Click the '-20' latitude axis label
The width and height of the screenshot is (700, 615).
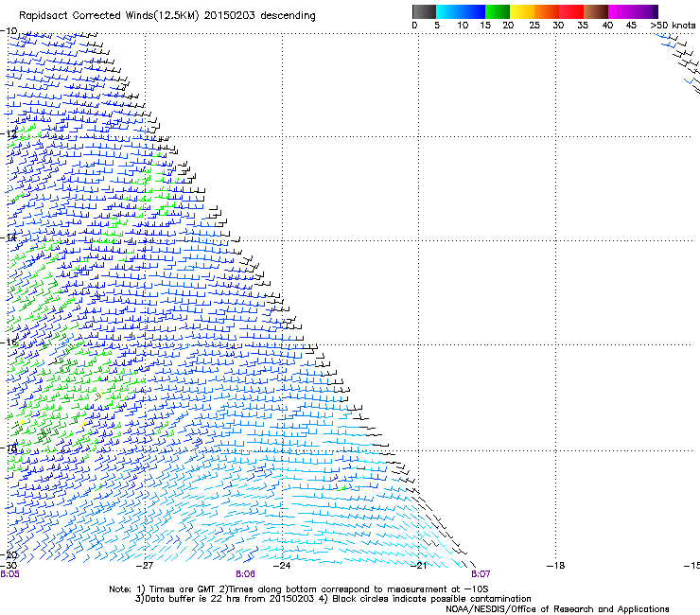point(9,555)
